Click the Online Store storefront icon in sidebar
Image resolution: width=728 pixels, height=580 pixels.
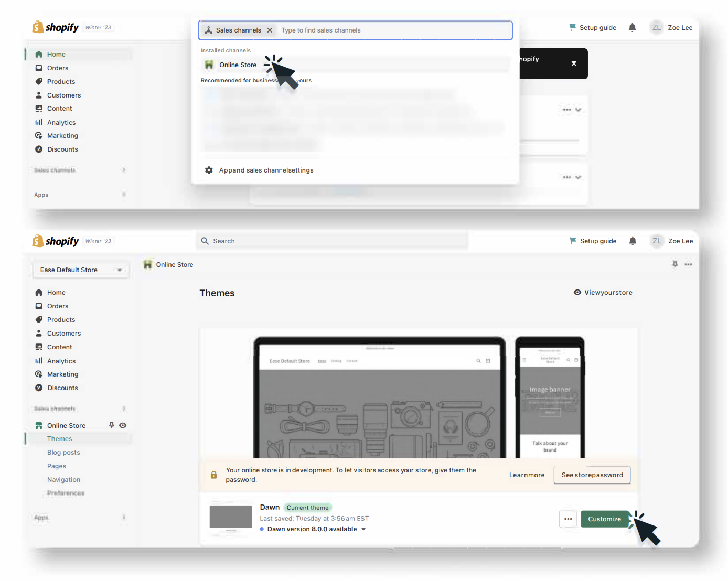pyautogui.click(x=39, y=426)
